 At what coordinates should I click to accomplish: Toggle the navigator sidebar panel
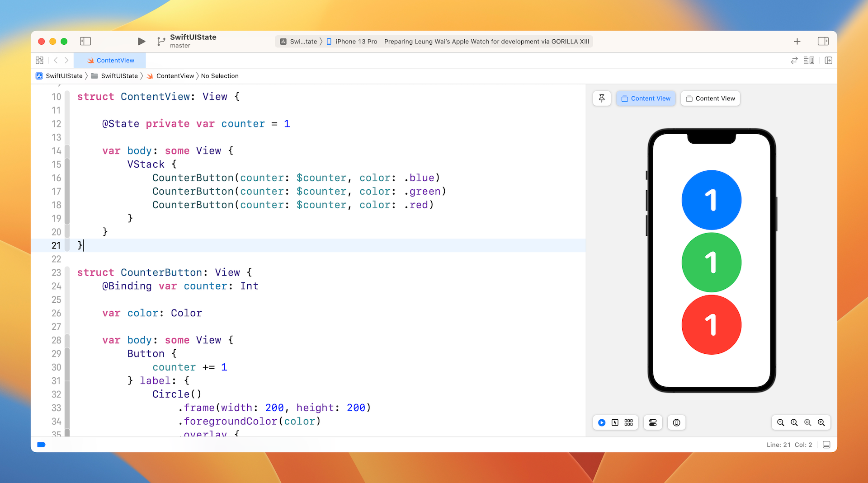pos(85,42)
